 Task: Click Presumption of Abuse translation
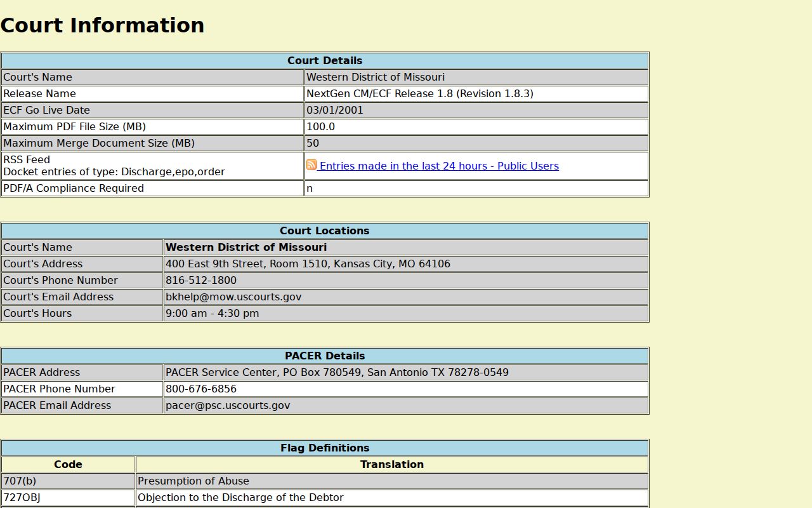193,481
